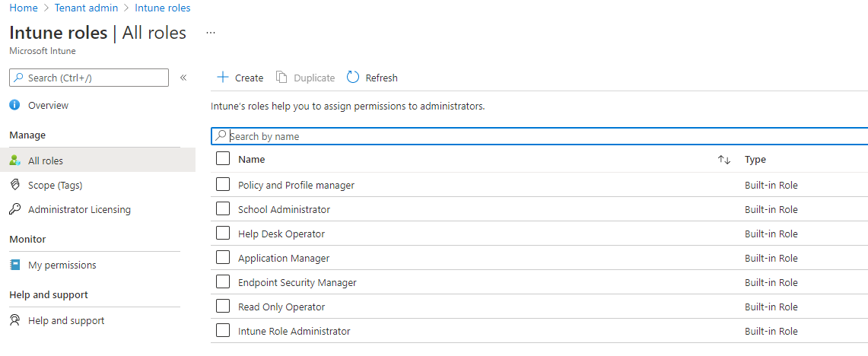Click the Duplicate pages icon

click(281, 78)
